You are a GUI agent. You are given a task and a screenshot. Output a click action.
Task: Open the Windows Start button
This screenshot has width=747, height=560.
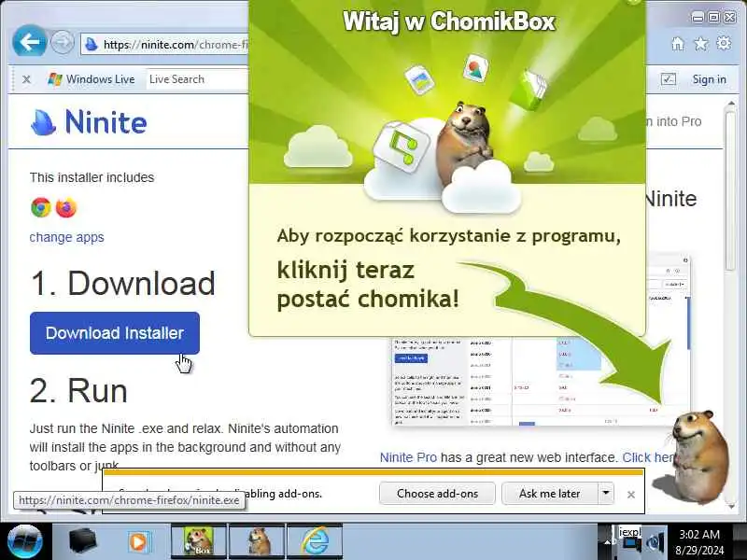coord(25,541)
